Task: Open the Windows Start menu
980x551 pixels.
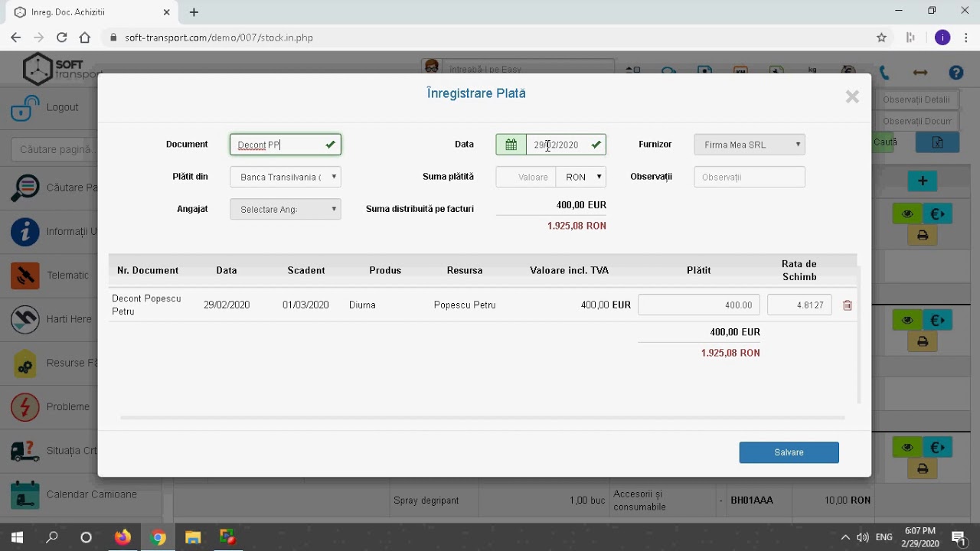Action: coord(17,537)
